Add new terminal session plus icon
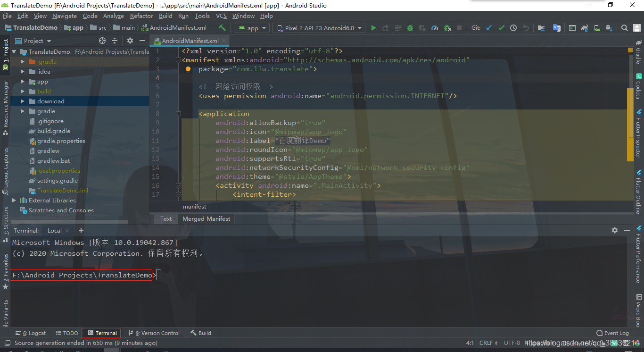This screenshot has width=644, height=352. (81, 230)
